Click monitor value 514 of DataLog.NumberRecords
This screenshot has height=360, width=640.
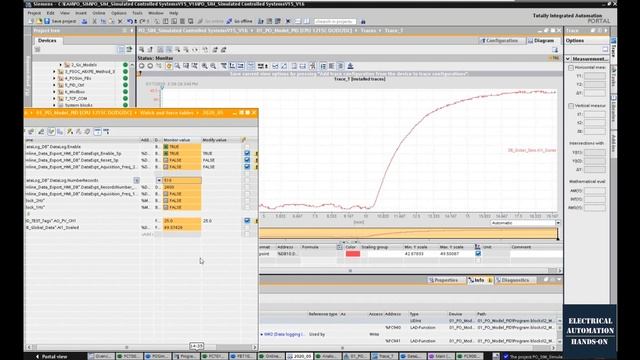[x=182, y=180]
